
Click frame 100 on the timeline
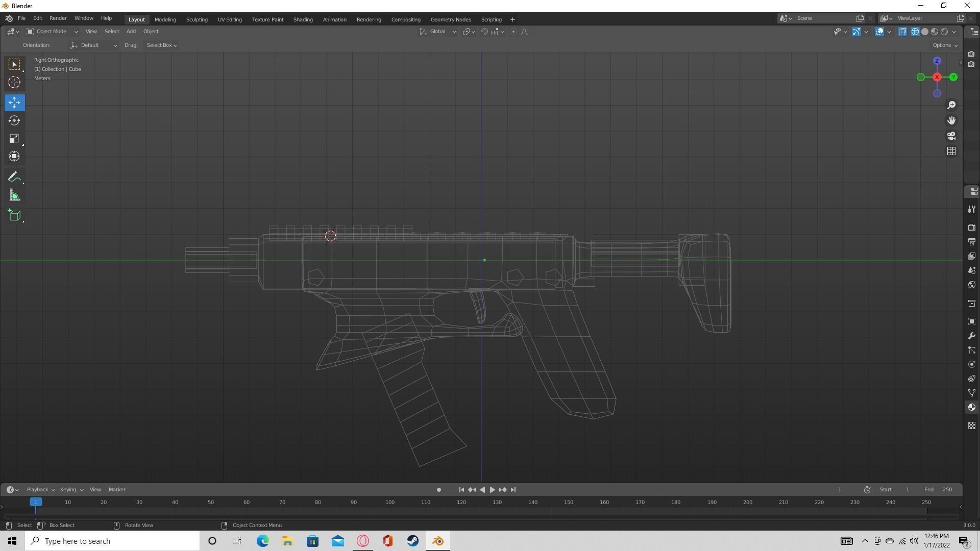[x=389, y=502]
